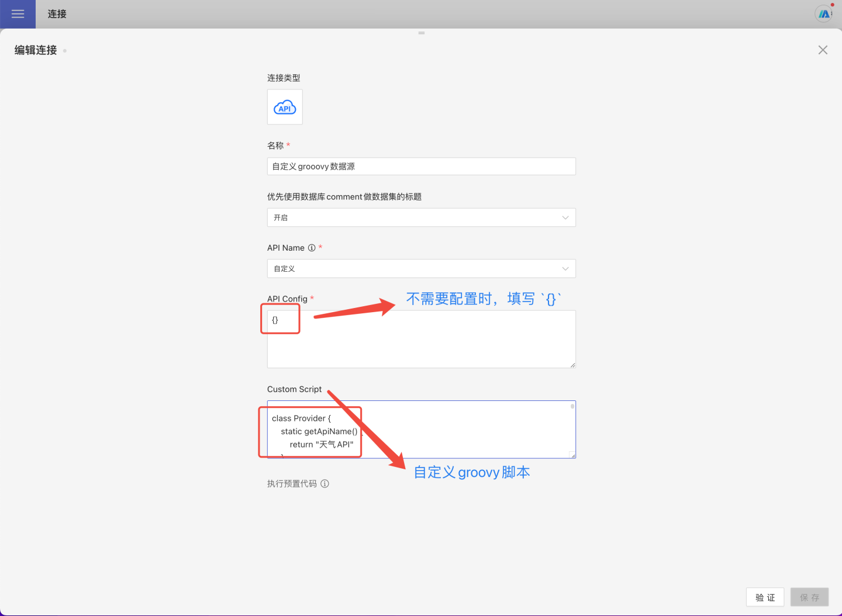Click the info icon beside API Name
This screenshot has width=842, height=616.
(x=312, y=248)
